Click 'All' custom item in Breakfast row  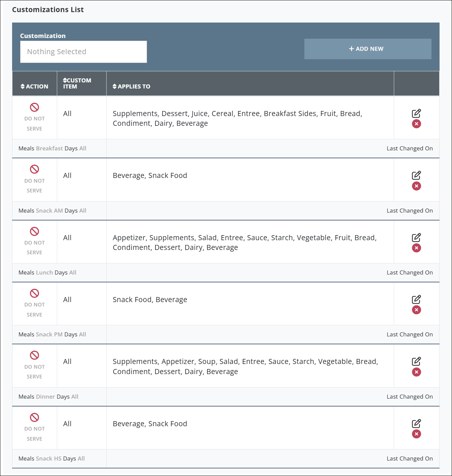(67, 114)
